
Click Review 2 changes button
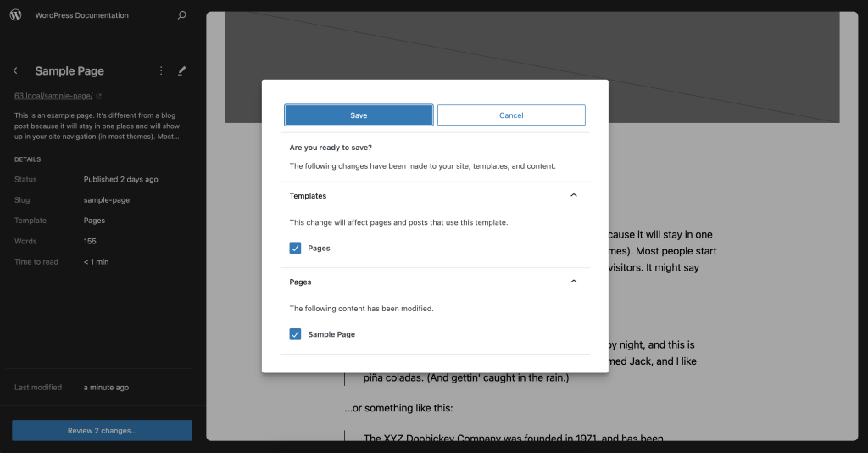[103, 430]
